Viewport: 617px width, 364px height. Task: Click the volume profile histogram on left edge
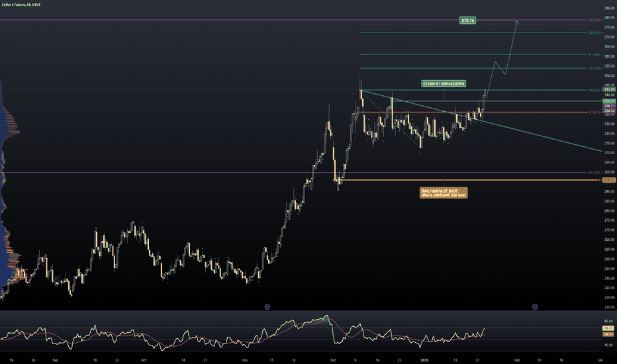[x=9, y=189]
